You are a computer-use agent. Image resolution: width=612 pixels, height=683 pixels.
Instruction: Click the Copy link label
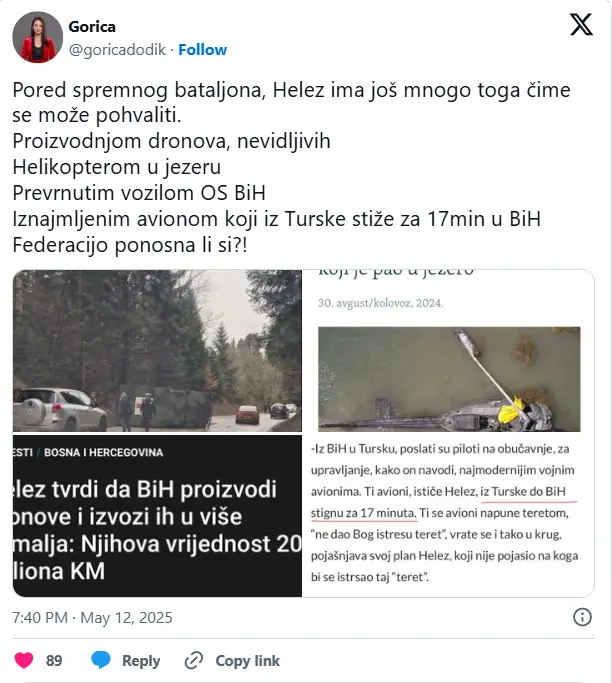pyautogui.click(x=247, y=660)
